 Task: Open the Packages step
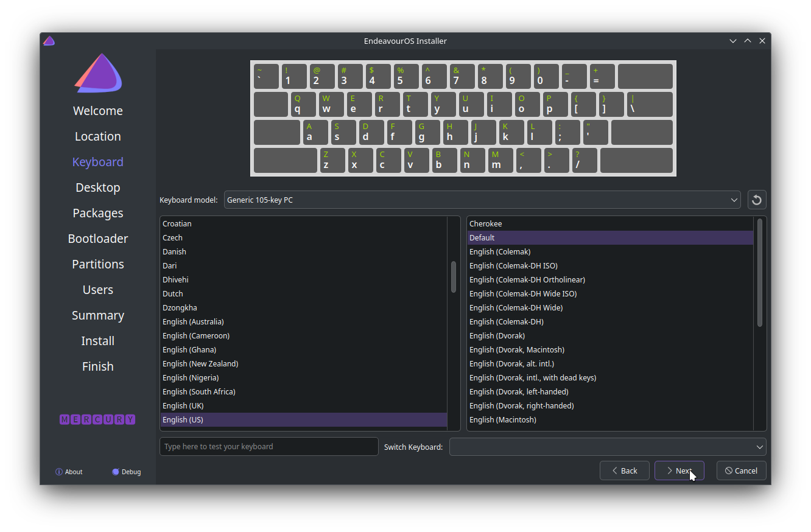98,213
